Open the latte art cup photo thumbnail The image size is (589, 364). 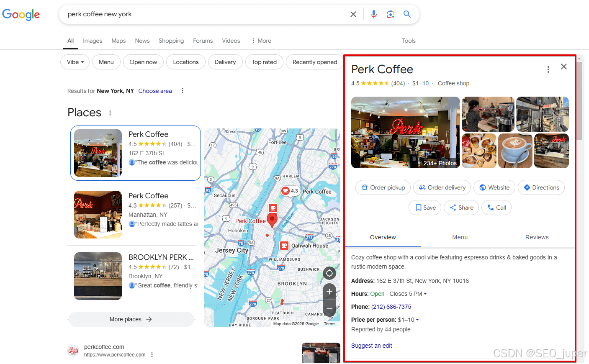[x=515, y=151]
